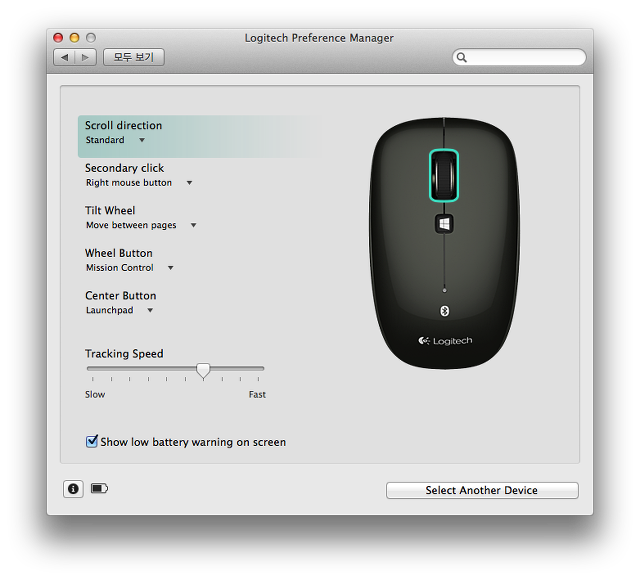Screen dimensions: 640x580
Task: Click the Logitech logo on mouse image
Action: coord(445,341)
